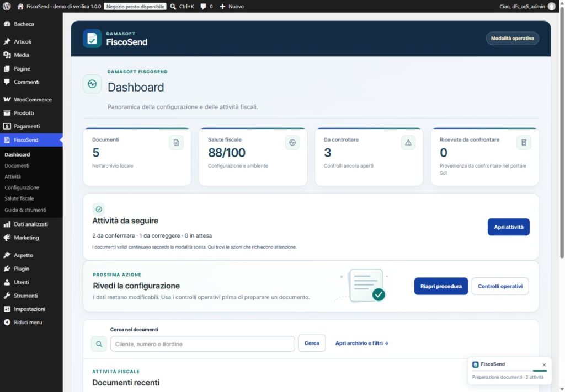
Task: Click the Attività da seguire check icon
Action: click(x=99, y=209)
